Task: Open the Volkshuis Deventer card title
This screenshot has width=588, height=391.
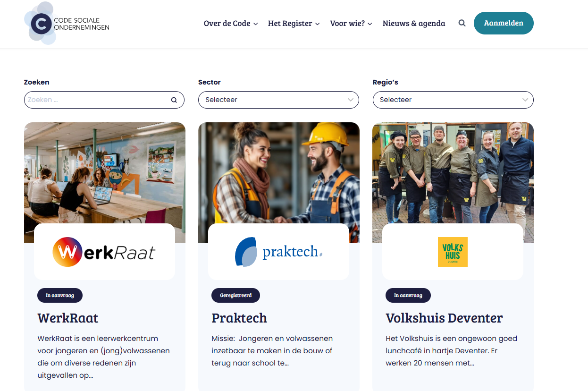Action: (x=444, y=318)
